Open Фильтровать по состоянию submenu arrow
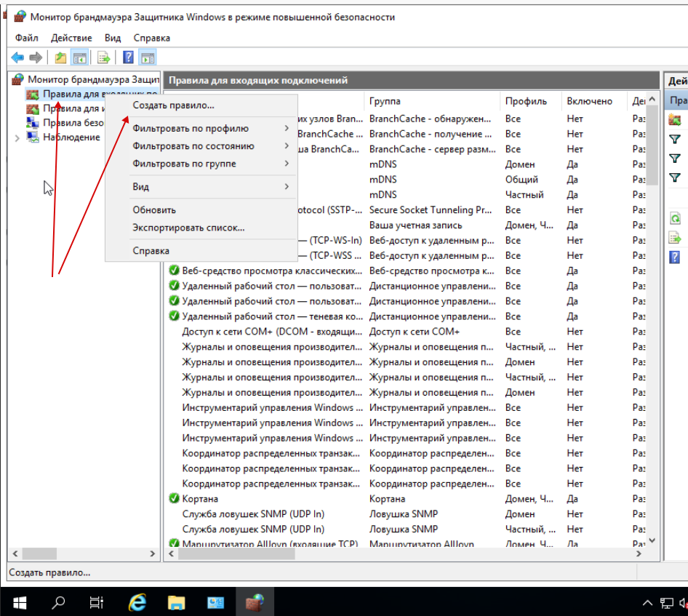688x616 pixels. 287,145
